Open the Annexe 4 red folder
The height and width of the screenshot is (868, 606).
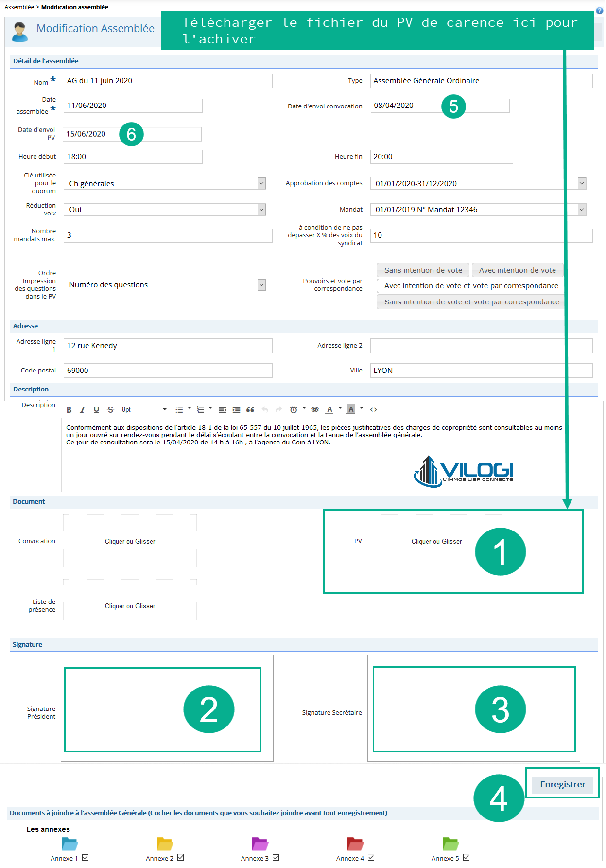[355, 844]
